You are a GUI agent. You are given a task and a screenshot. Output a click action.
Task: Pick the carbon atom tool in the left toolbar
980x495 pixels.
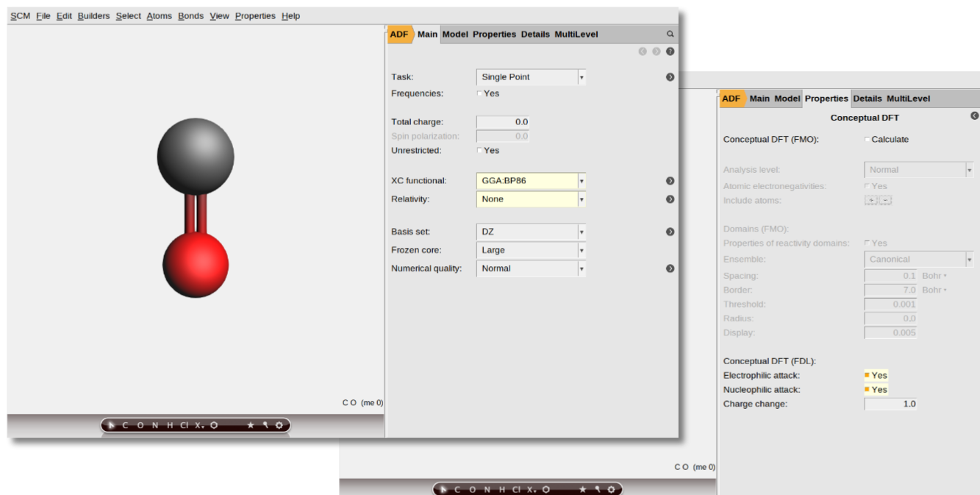click(125, 425)
